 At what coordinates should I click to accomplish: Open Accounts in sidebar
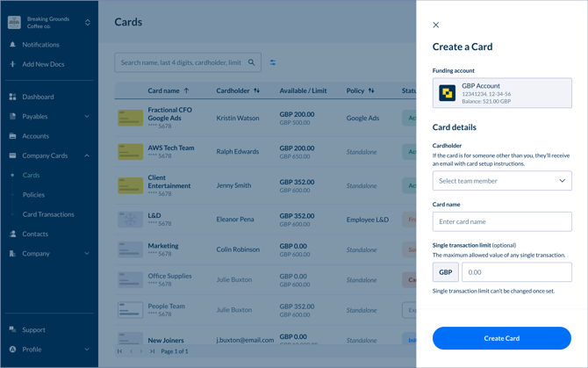tap(36, 136)
